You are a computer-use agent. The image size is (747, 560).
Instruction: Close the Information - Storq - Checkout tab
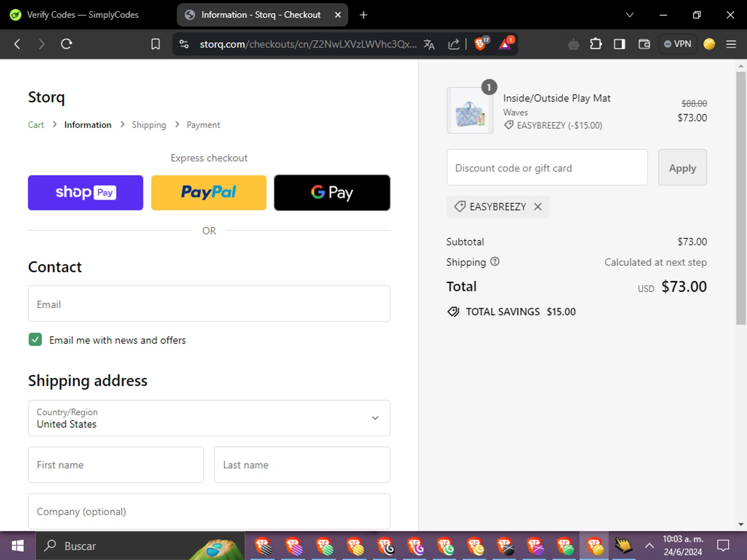coord(338,15)
